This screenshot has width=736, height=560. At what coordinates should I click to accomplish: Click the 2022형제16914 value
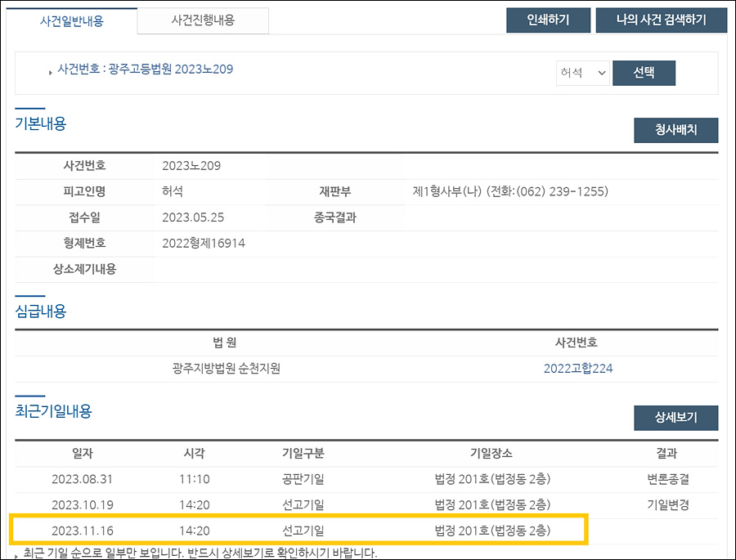pyautogui.click(x=204, y=243)
